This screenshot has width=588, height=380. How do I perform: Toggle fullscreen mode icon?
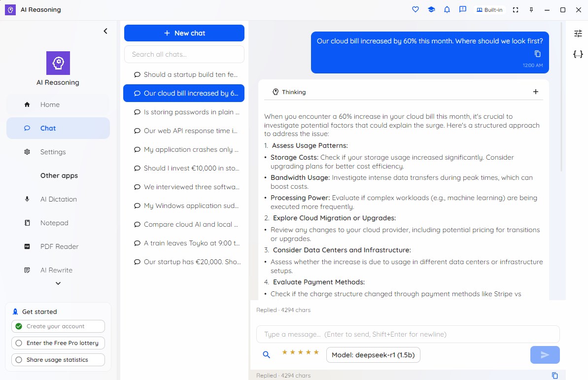516,10
